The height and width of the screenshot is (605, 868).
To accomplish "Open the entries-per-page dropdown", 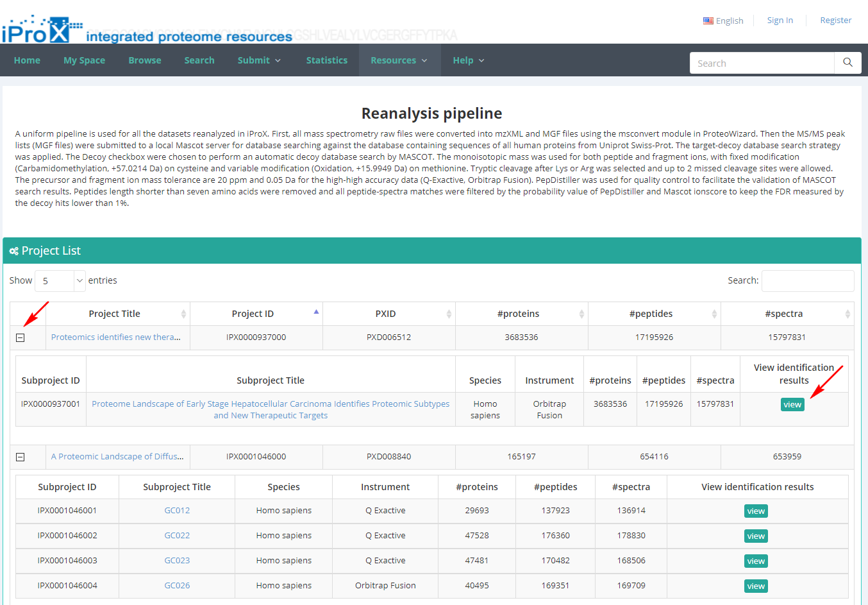I will 60,281.
